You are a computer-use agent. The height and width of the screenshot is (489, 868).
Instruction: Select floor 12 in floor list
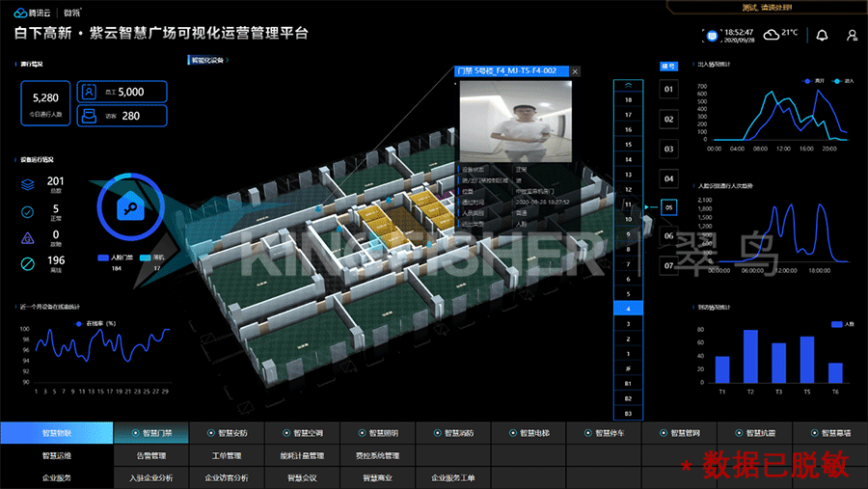[628, 189]
